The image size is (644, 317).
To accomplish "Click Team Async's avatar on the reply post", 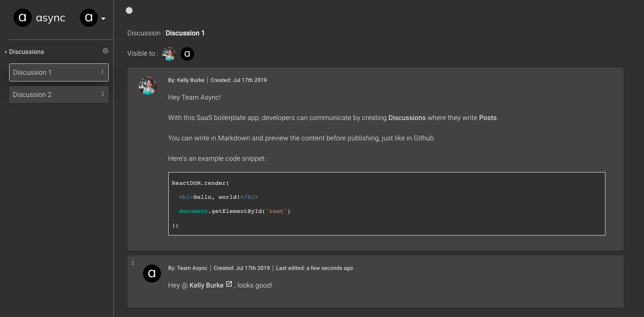I will point(152,274).
